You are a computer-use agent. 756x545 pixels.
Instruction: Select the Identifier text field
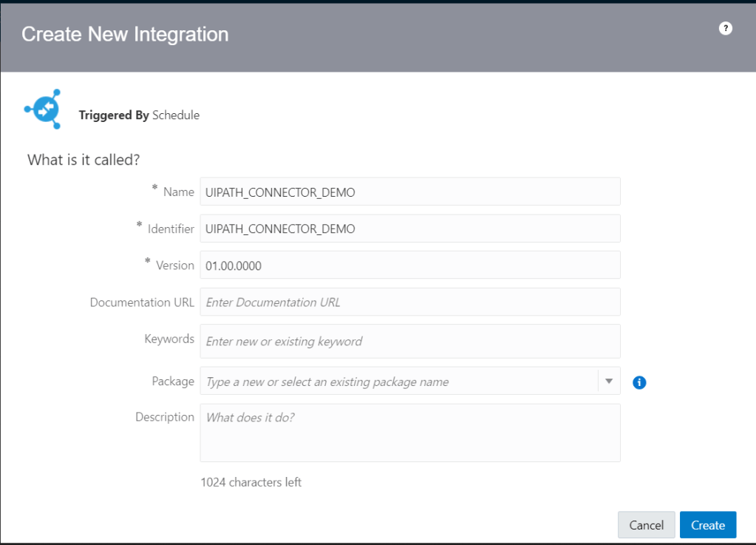coord(409,229)
